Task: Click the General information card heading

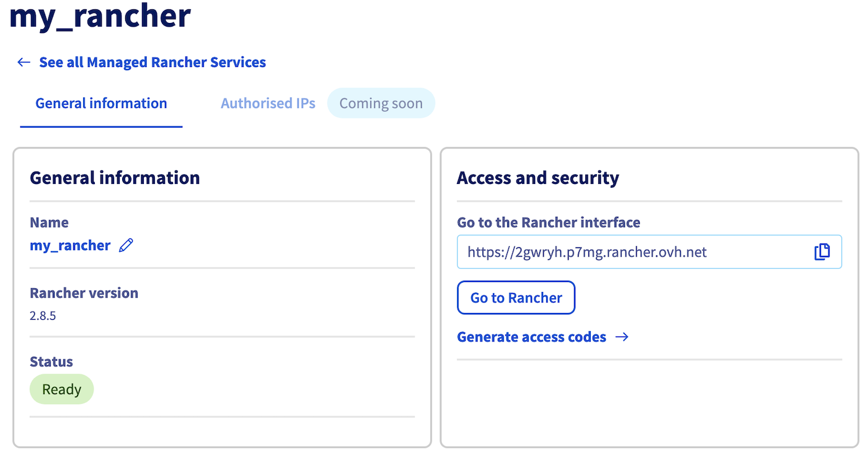Action: click(x=115, y=178)
